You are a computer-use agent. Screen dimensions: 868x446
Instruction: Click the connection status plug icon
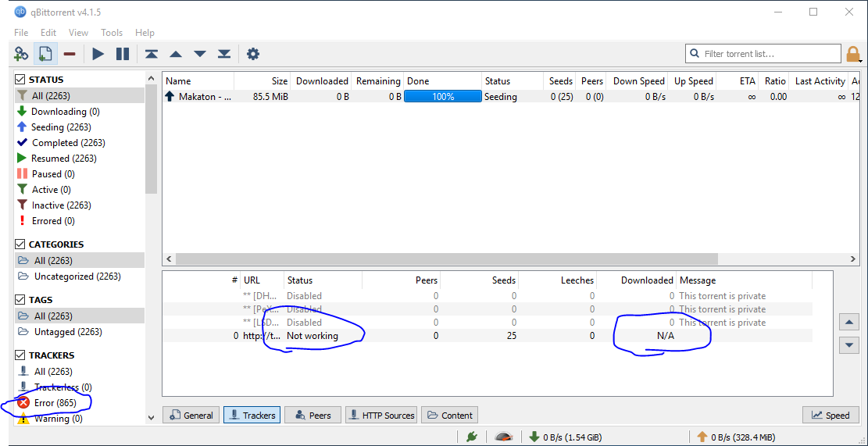click(472, 437)
